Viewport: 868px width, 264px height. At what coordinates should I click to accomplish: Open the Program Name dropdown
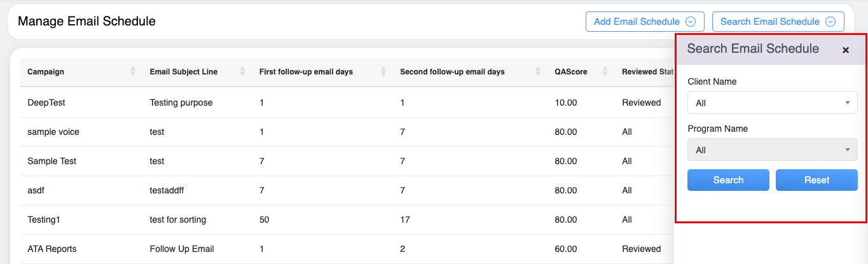[772, 150]
